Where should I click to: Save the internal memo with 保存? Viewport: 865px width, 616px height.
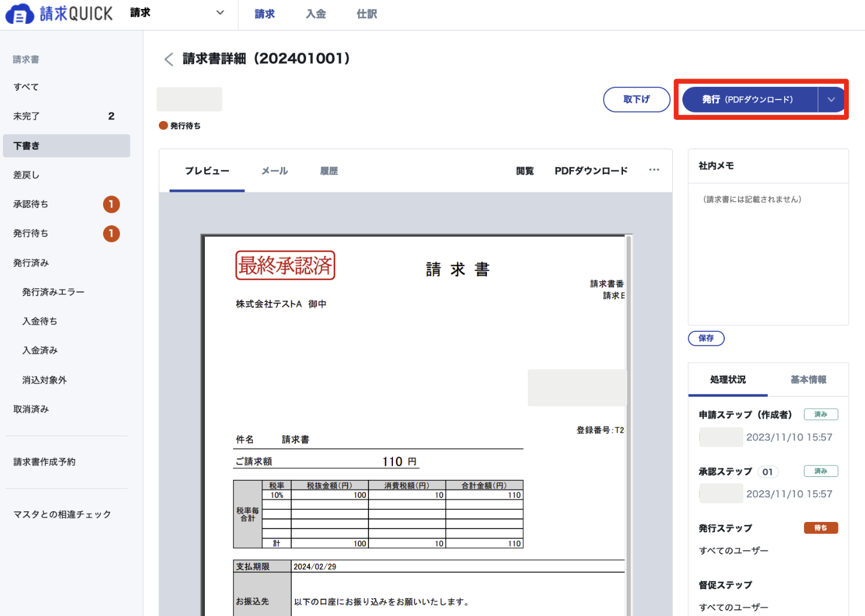(x=706, y=339)
